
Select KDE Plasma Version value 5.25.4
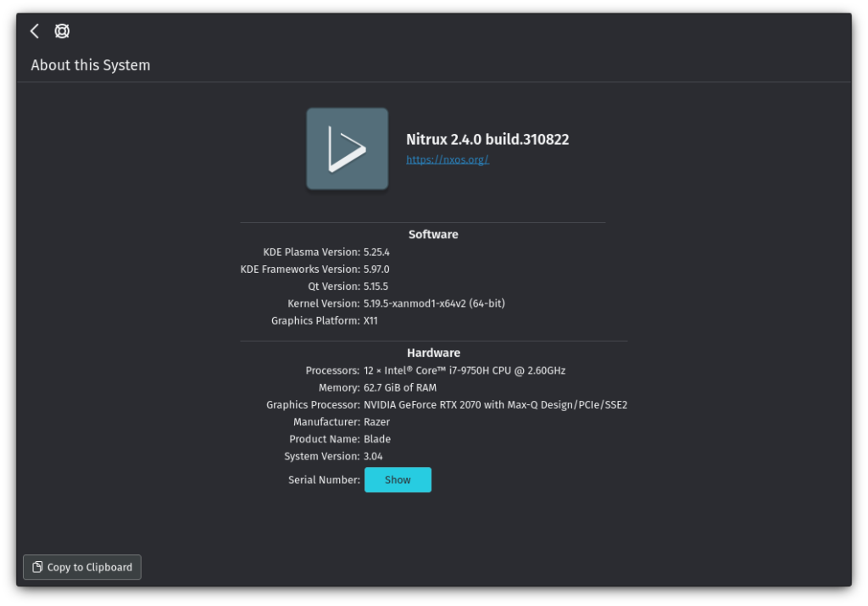(x=376, y=253)
